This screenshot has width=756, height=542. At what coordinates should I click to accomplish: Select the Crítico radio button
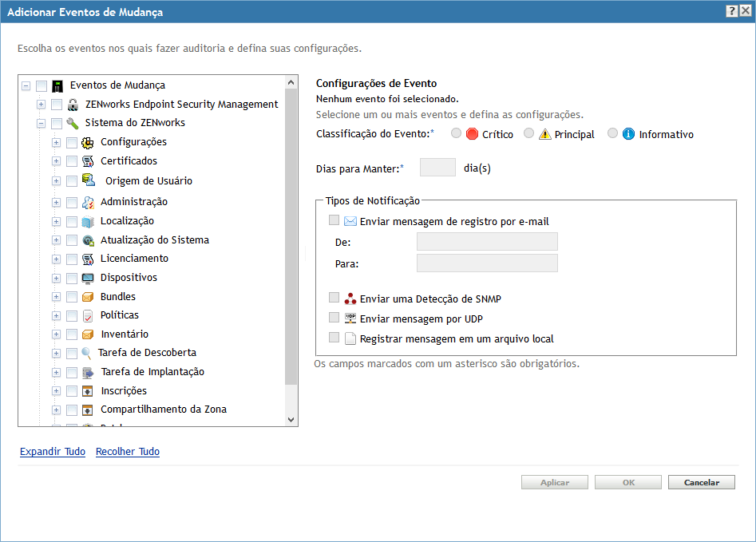tap(456, 133)
